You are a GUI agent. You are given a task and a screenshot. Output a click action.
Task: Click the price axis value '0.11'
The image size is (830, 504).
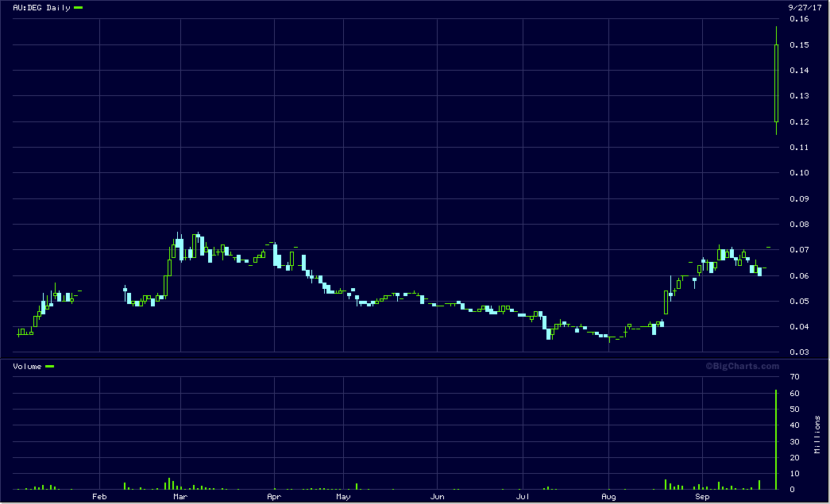[799, 147]
